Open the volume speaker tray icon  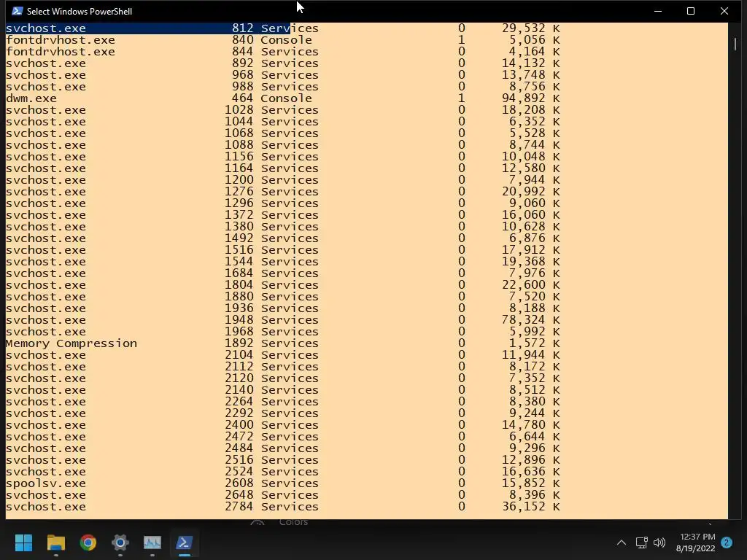(659, 542)
